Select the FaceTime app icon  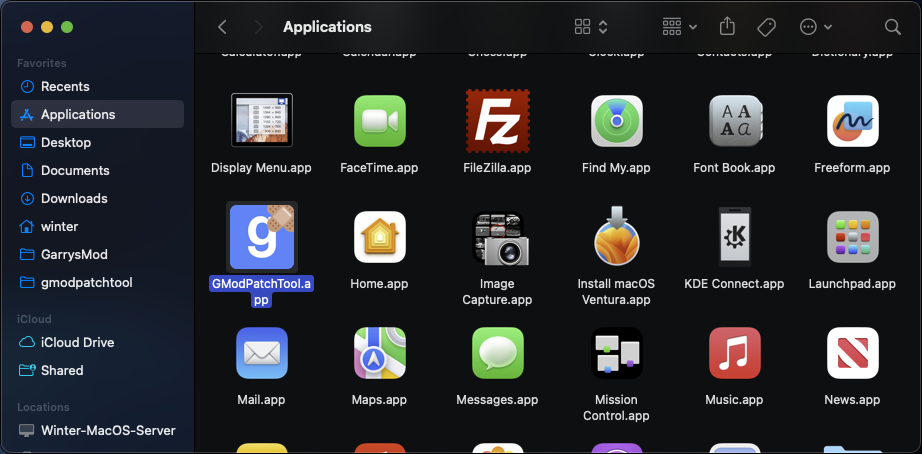[379, 121]
